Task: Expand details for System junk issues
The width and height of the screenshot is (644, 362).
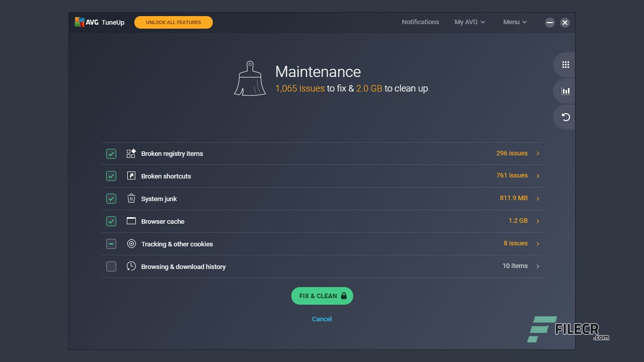Action: point(537,198)
